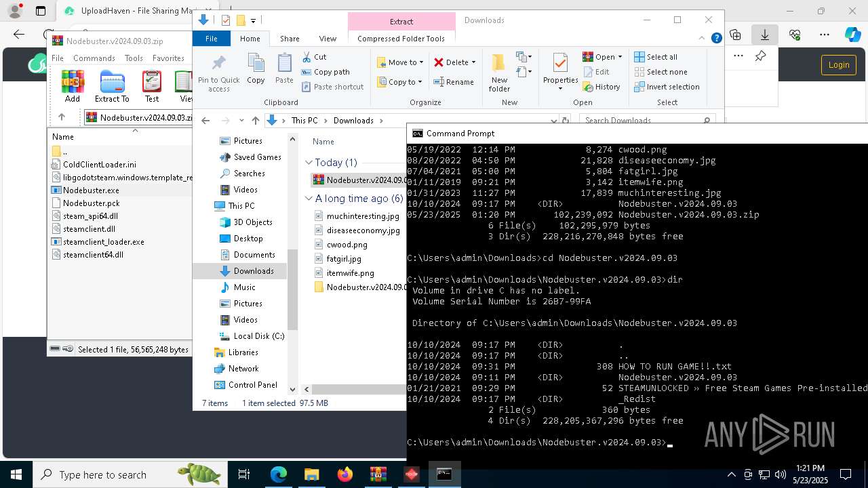Open Task View from the taskbar

point(244,474)
